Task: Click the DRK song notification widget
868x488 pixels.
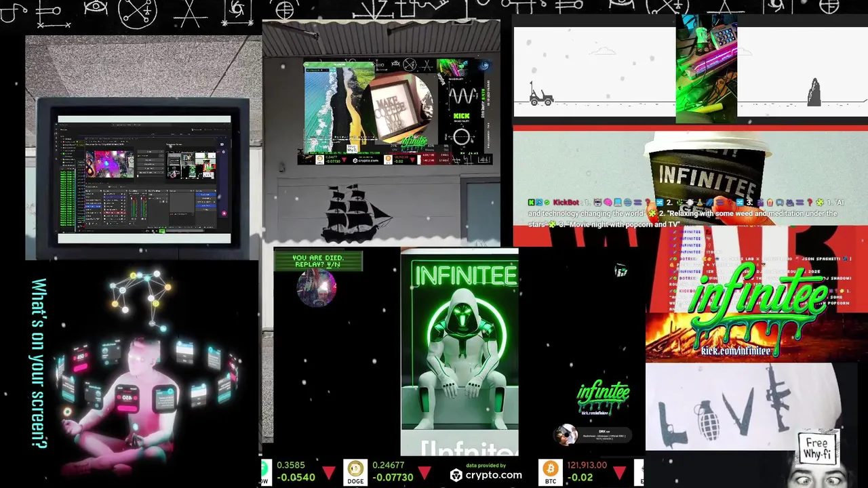Action: 593,435
